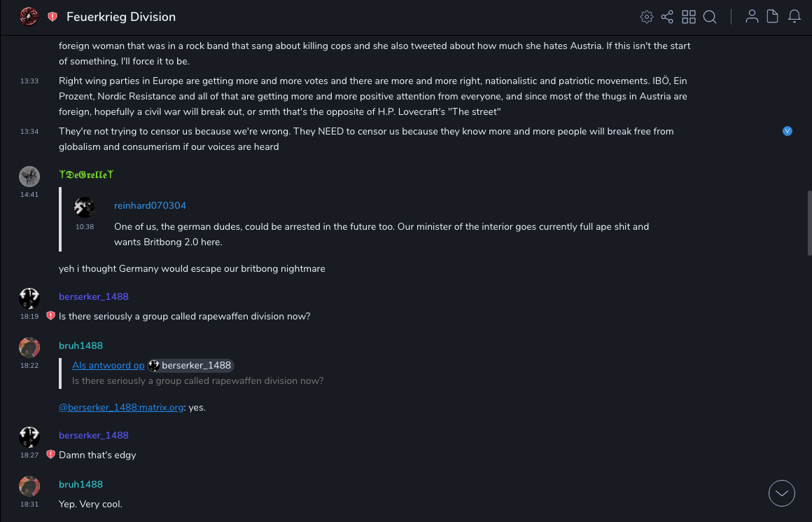Open the @berserker_1488:matrix.org mention link
Image resolution: width=812 pixels, height=522 pixels.
click(121, 407)
